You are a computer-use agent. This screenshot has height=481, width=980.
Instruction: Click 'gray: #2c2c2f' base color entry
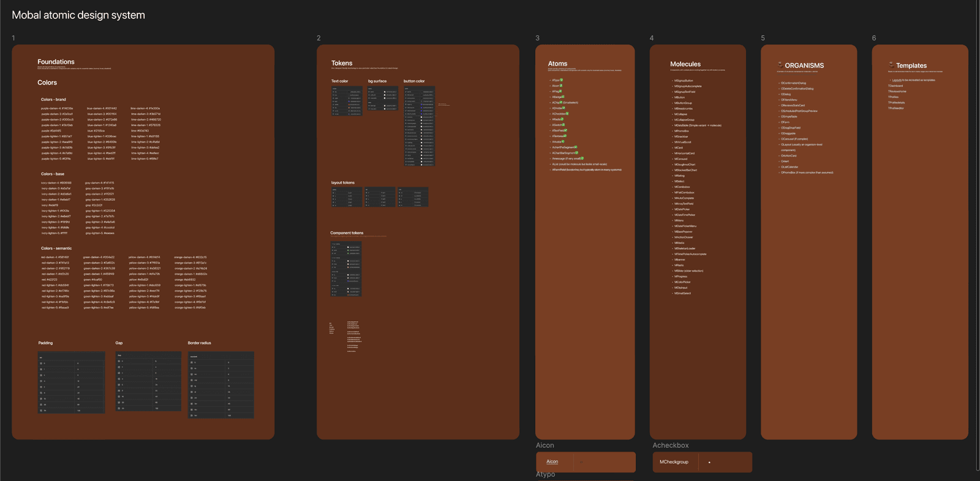(94, 205)
